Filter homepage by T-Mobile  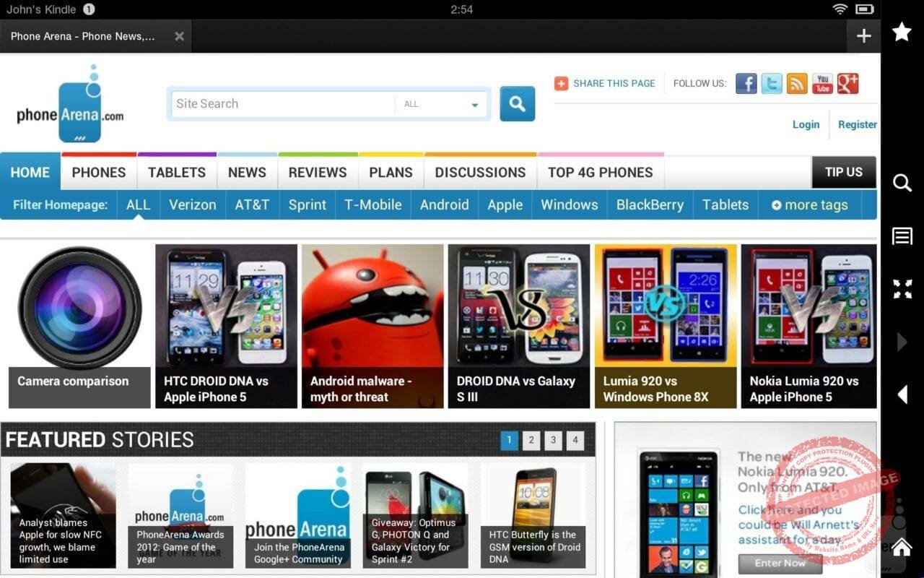point(373,205)
